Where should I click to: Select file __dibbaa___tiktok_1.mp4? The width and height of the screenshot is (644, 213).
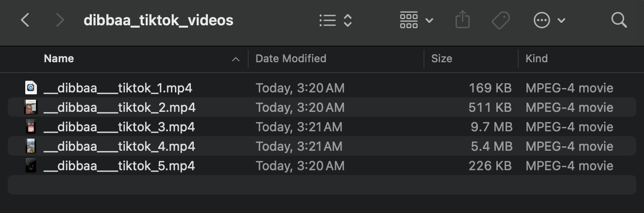[x=119, y=88]
